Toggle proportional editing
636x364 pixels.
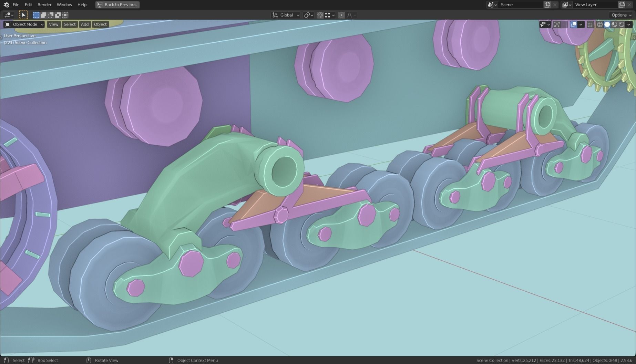pyautogui.click(x=341, y=15)
